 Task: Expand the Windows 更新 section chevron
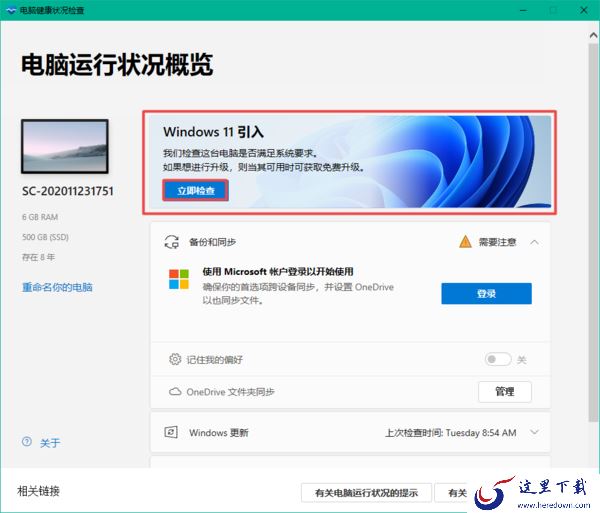[x=535, y=432]
